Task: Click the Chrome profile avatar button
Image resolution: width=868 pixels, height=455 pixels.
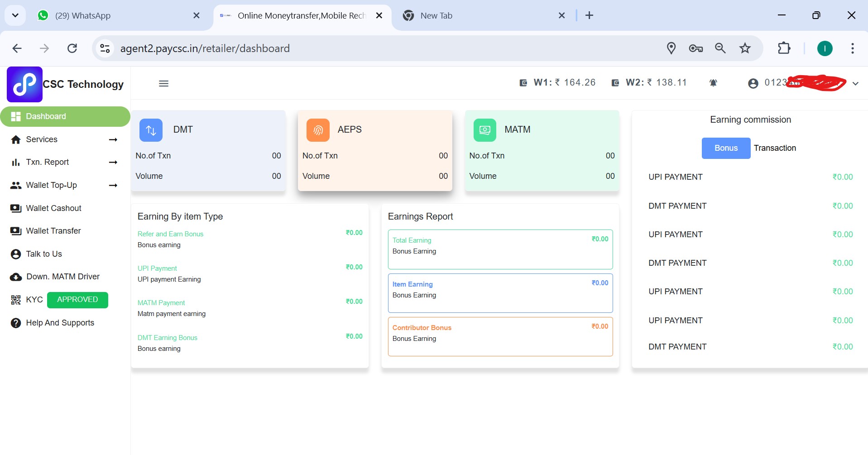Action: pyautogui.click(x=825, y=48)
